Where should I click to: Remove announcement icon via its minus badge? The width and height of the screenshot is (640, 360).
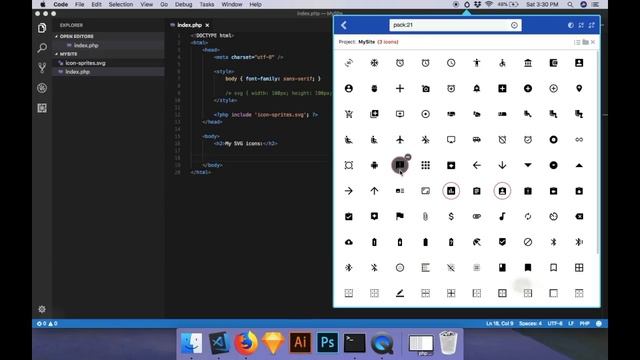click(408, 157)
